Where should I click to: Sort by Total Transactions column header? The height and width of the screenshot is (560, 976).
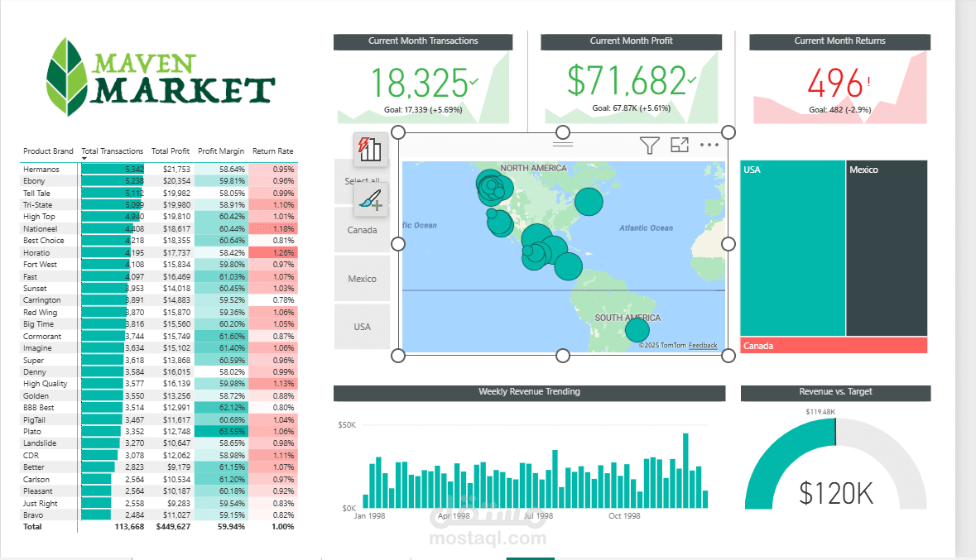(x=112, y=151)
